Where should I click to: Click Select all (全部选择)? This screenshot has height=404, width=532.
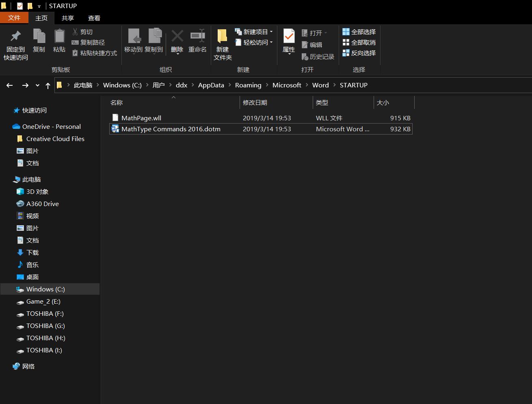click(359, 32)
